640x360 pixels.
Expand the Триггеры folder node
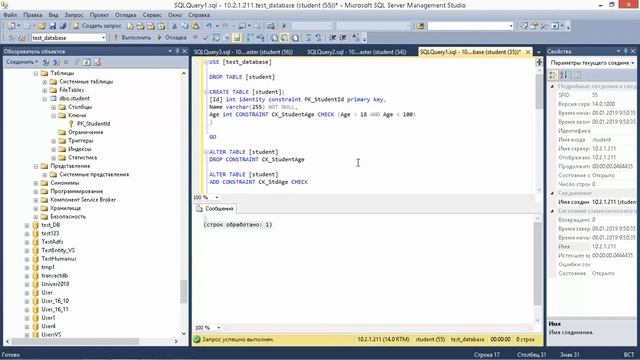[53, 141]
